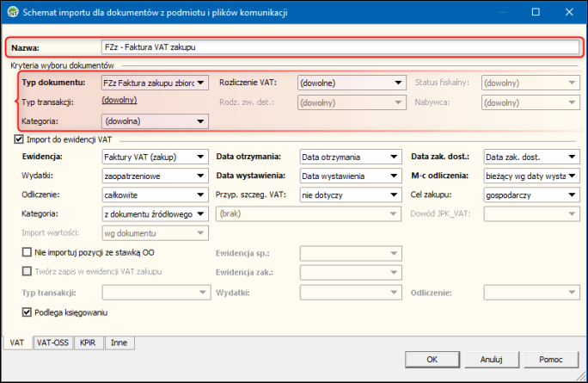Image resolution: width=588 pixels, height=383 pixels.
Task: Maximize the dialog window
Action: tap(536, 13)
